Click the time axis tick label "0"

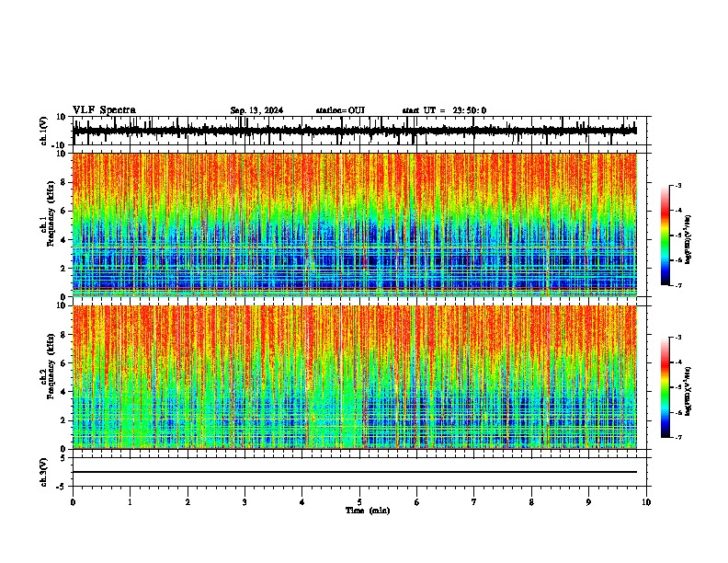(x=73, y=502)
